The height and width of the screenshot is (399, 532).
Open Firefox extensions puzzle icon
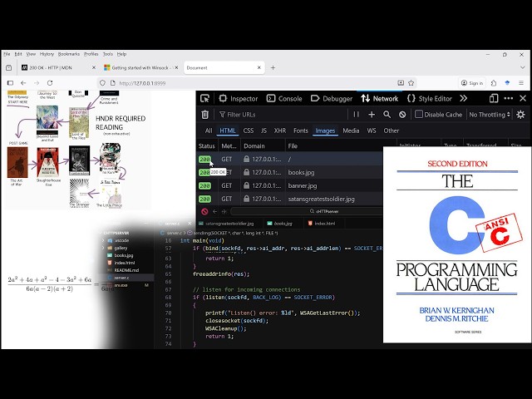[494, 83]
